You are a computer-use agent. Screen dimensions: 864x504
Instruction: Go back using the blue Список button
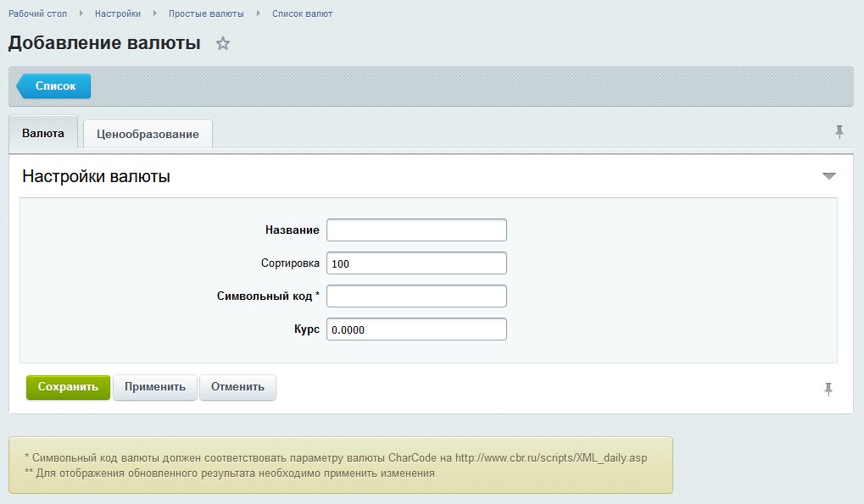[54, 86]
